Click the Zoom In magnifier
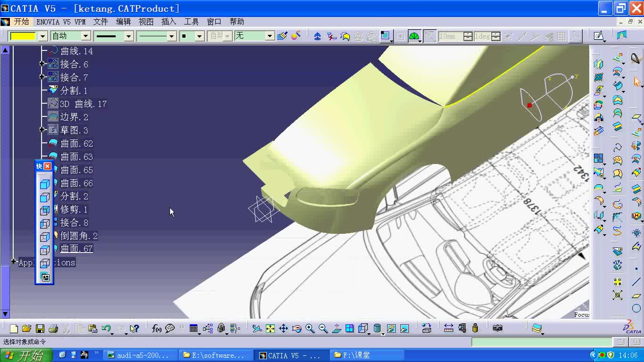The width and height of the screenshot is (644, 362). tap(310, 329)
